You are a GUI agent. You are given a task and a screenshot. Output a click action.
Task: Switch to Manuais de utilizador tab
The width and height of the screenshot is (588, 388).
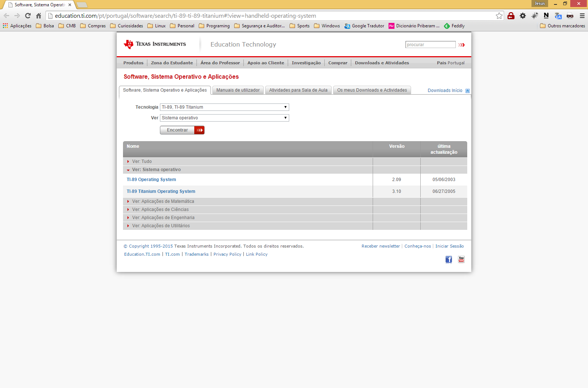(x=238, y=90)
